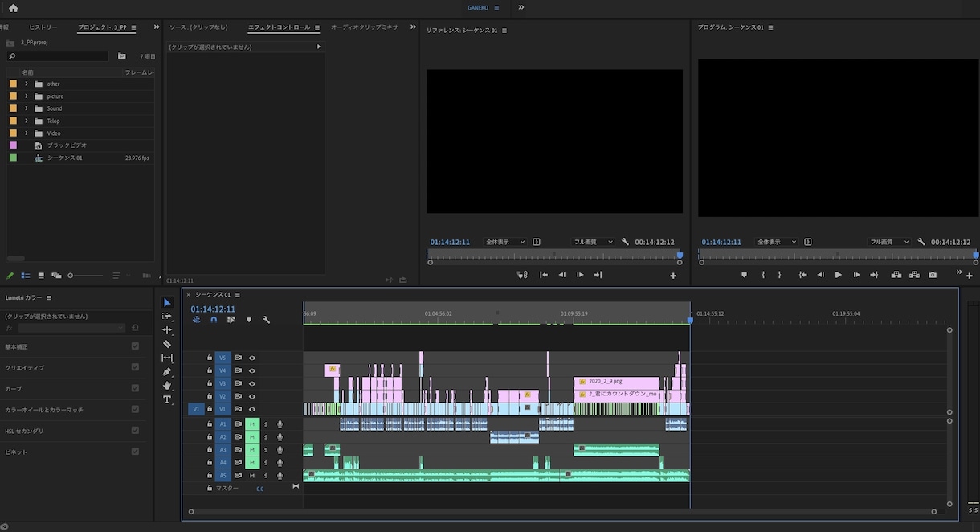Expand the other bin folder
Image resolution: width=980 pixels, height=532 pixels.
pos(27,84)
